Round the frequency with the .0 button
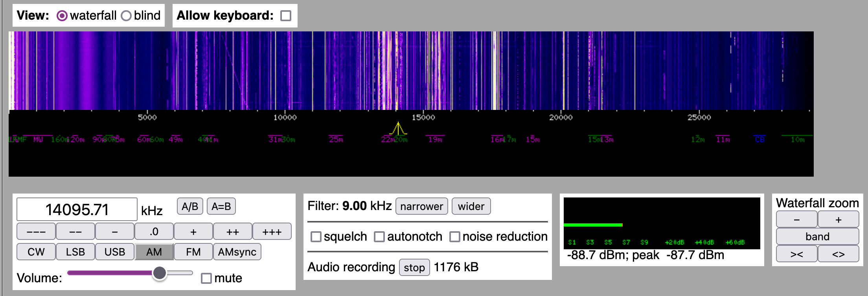Viewport: 868px width, 296px height. (x=154, y=232)
